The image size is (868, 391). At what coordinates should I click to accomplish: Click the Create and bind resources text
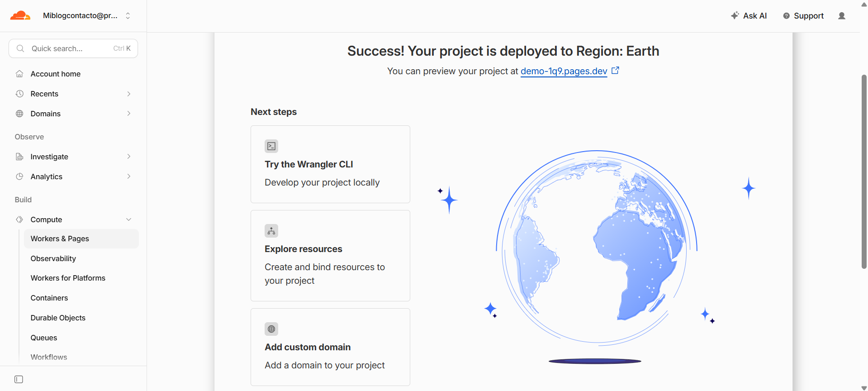pyautogui.click(x=325, y=274)
